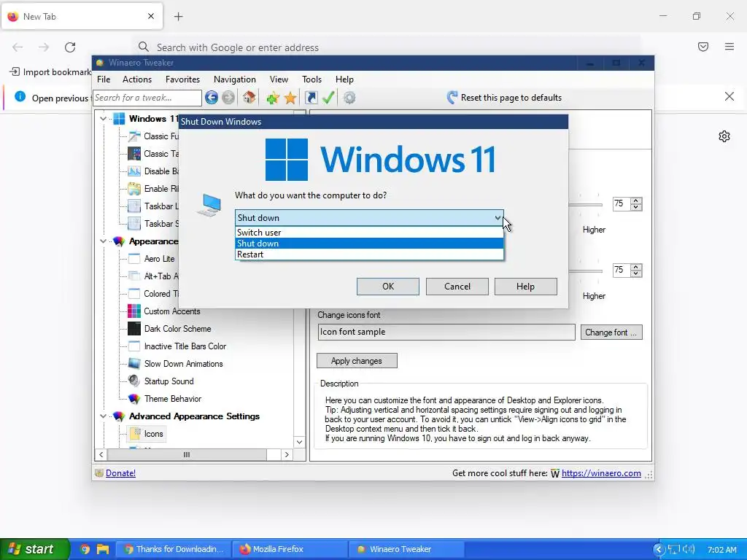
Task: Click Firefox reload button
Action: pyautogui.click(x=70, y=47)
